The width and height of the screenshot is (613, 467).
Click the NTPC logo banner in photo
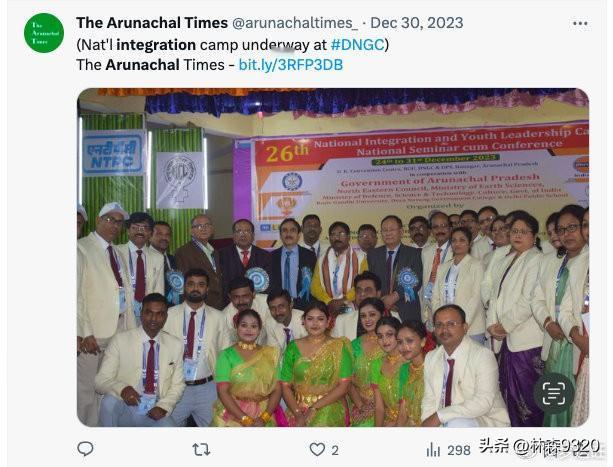click(113, 153)
